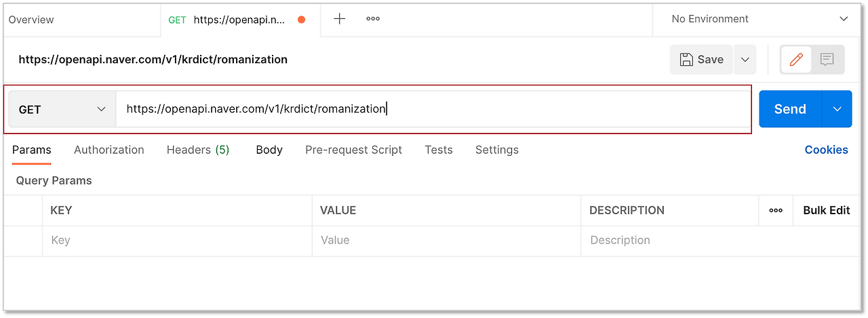The image size is (868, 318).
Task: Open the three-dot tab options menu
Action: (373, 19)
